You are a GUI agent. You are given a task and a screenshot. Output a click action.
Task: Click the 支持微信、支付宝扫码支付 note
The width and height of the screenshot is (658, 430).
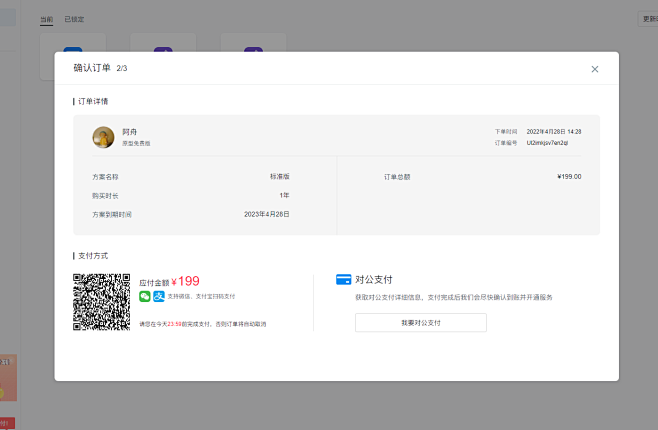point(201,297)
